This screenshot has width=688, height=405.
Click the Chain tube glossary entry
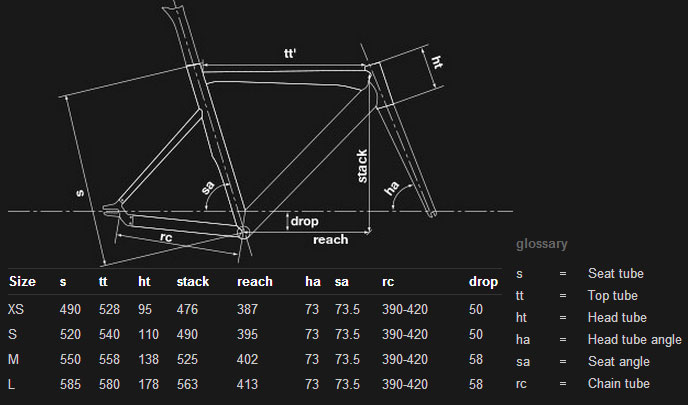pos(618,383)
